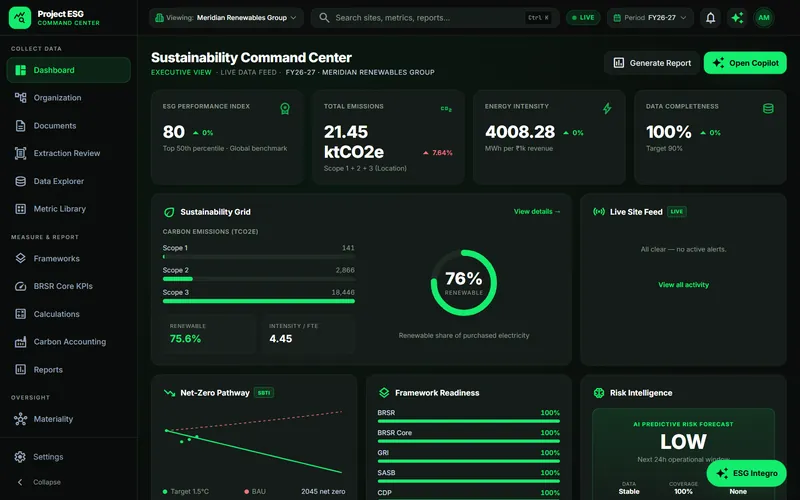This screenshot has height=500, width=800.
Task: Open Metric Library label
Action: coord(60,209)
